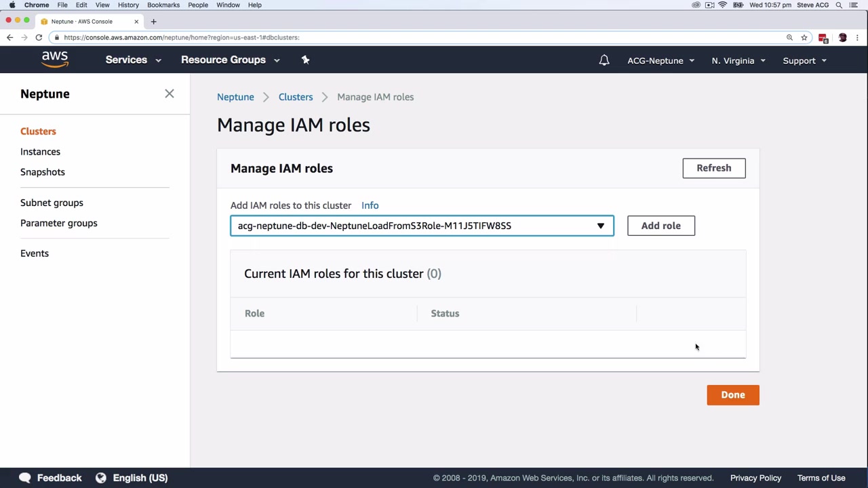Reload the page with the refresh icon
This screenshot has height=488, width=868.
coord(39,37)
